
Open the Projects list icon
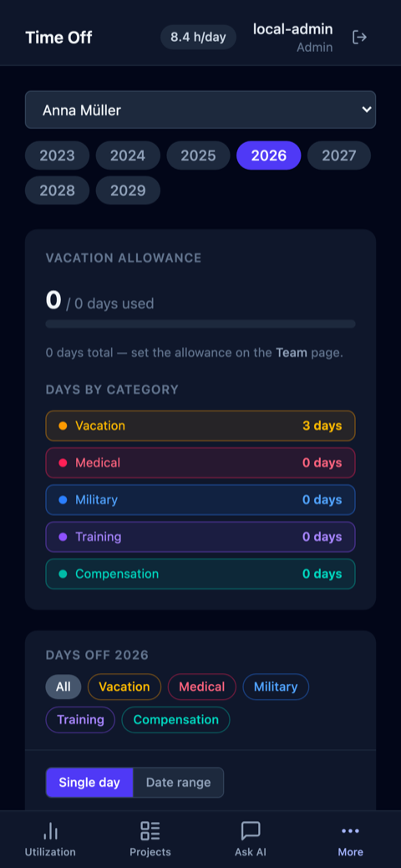[x=150, y=831]
